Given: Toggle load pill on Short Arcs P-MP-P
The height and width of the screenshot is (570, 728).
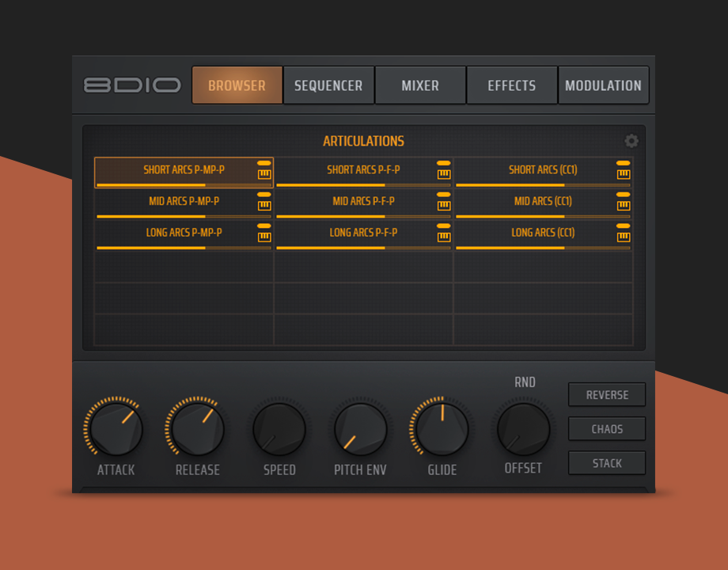Looking at the screenshot, I should click(264, 163).
